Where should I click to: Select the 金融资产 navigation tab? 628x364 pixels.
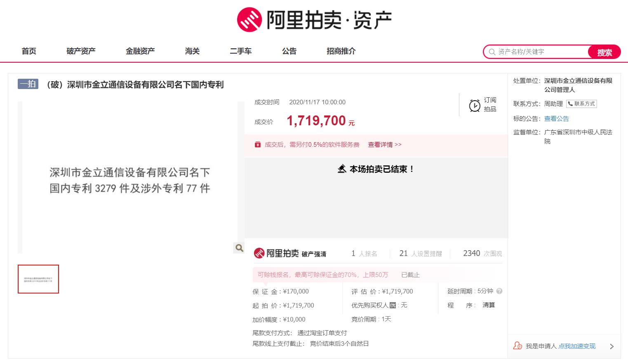point(140,51)
